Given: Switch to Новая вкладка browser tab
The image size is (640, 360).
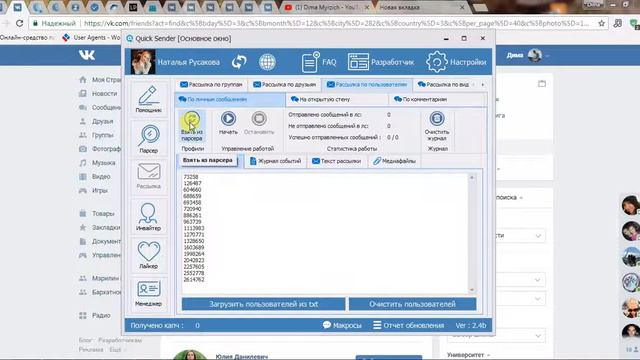Looking at the screenshot, I should pos(420,7).
